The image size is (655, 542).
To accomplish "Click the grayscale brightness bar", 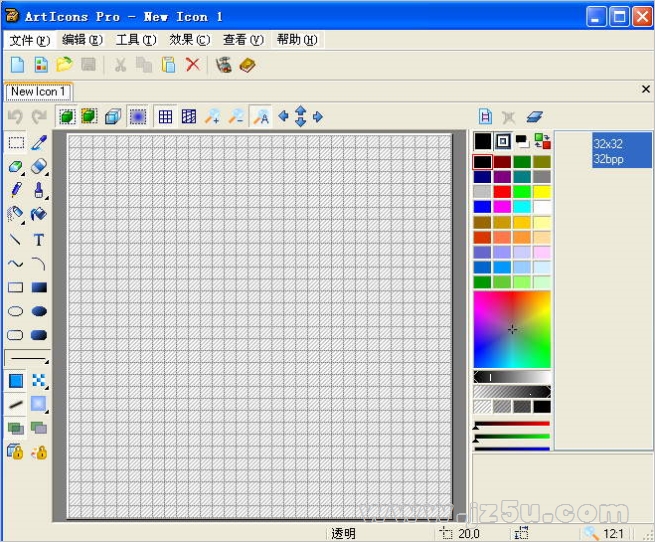I will coord(512,377).
